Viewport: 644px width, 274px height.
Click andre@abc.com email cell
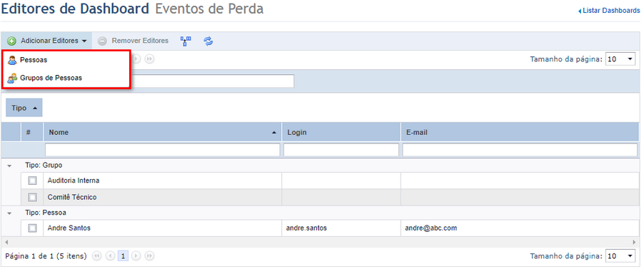coord(520,228)
